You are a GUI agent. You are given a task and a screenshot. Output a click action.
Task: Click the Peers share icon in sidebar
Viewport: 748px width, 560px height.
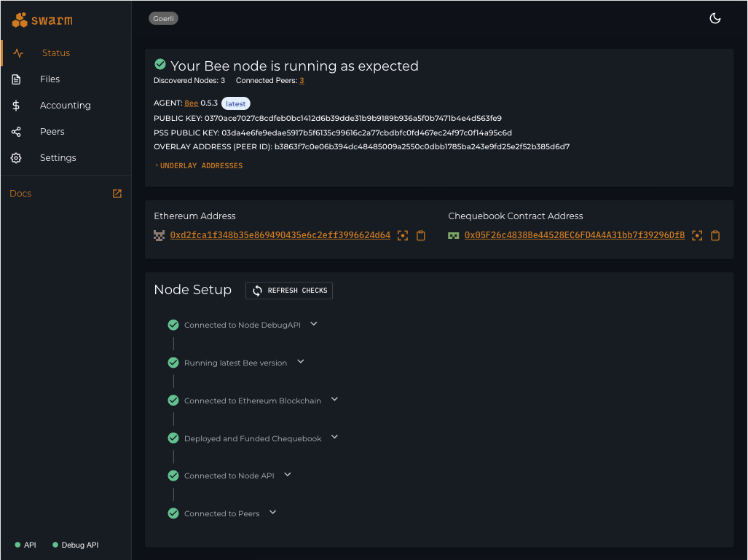17,132
